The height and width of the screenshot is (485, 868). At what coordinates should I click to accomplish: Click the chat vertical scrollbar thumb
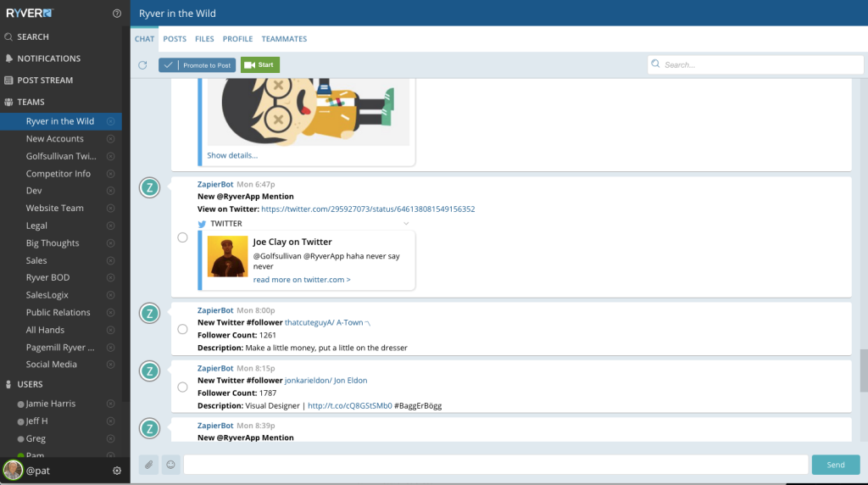(x=864, y=371)
